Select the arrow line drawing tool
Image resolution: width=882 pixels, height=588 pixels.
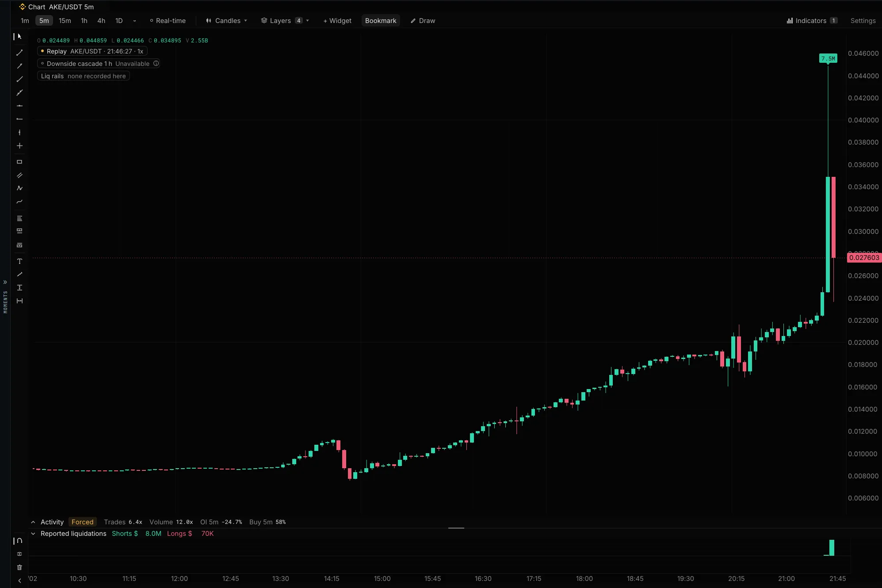[x=19, y=66]
